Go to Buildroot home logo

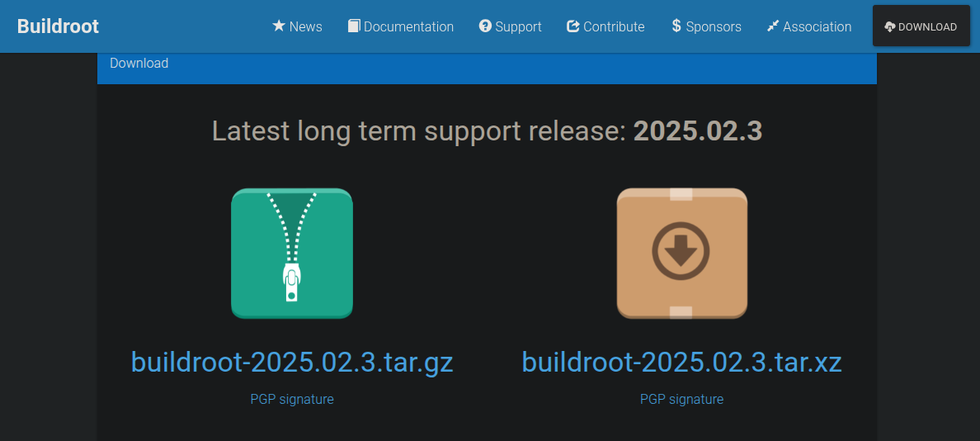pyautogui.click(x=58, y=27)
